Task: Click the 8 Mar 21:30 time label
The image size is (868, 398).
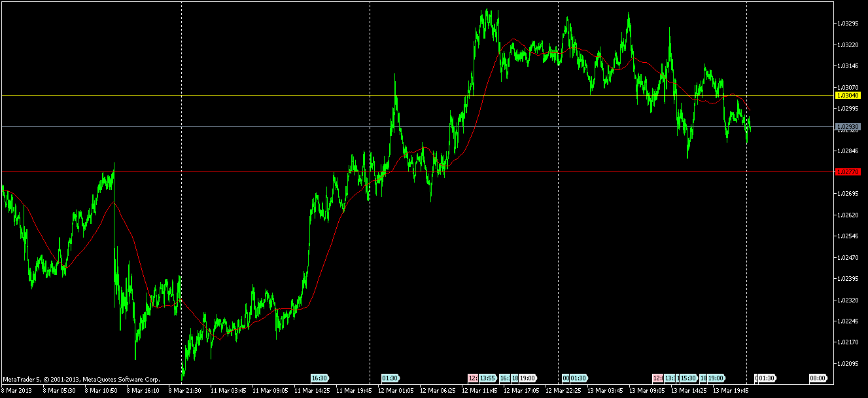Action: [185, 391]
